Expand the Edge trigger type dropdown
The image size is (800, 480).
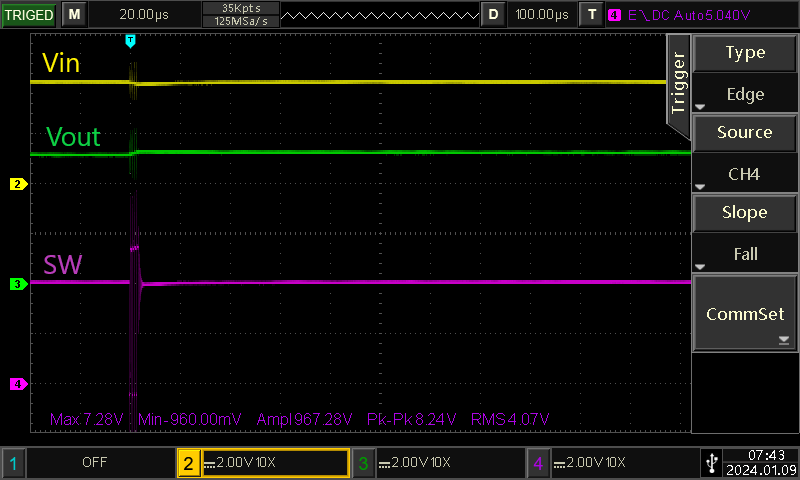(x=745, y=94)
